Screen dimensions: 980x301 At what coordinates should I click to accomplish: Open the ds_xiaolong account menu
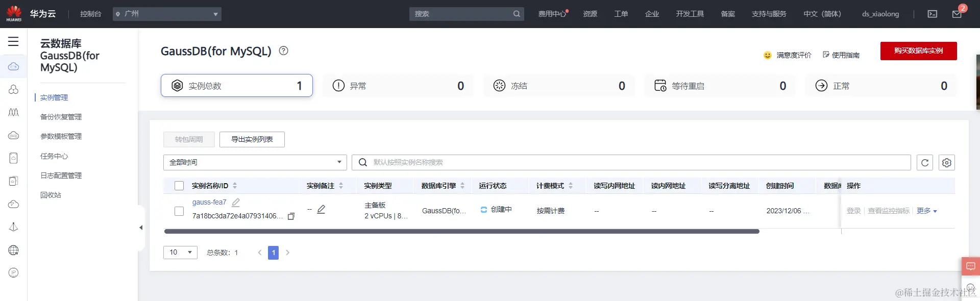[x=880, y=14]
